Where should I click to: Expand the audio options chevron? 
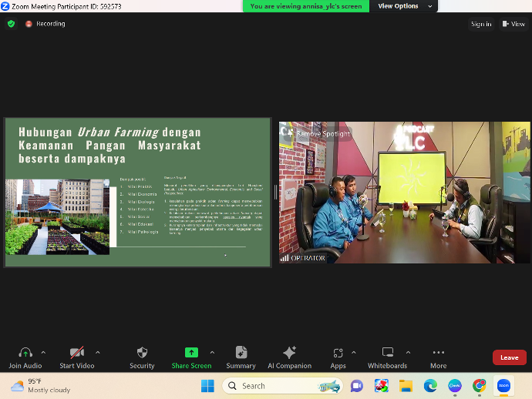point(43,352)
